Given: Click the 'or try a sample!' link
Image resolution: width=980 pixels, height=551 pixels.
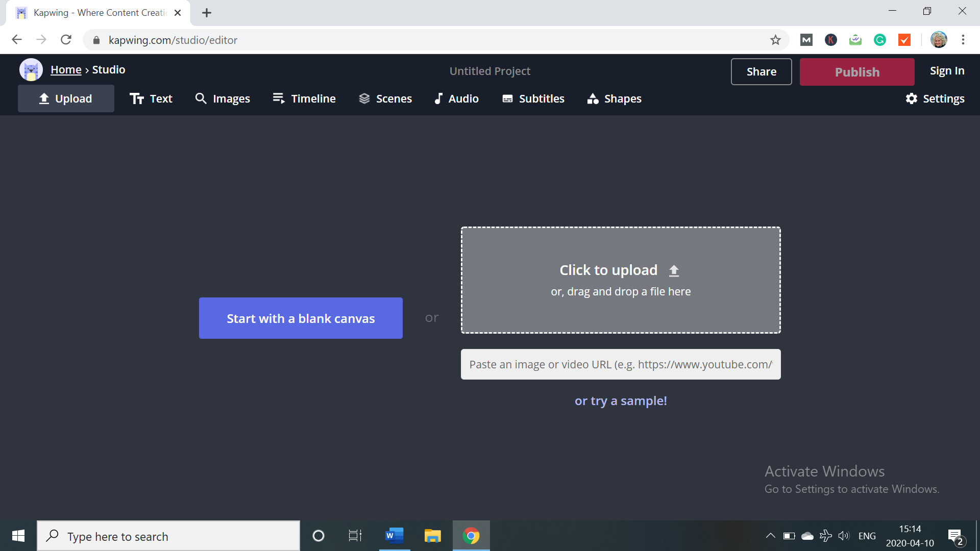Looking at the screenshot, I should click(x=621, y=401).
